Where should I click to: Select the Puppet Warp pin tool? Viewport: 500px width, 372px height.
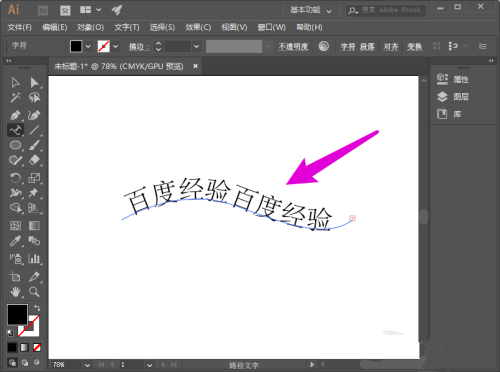tap(34, 193)
